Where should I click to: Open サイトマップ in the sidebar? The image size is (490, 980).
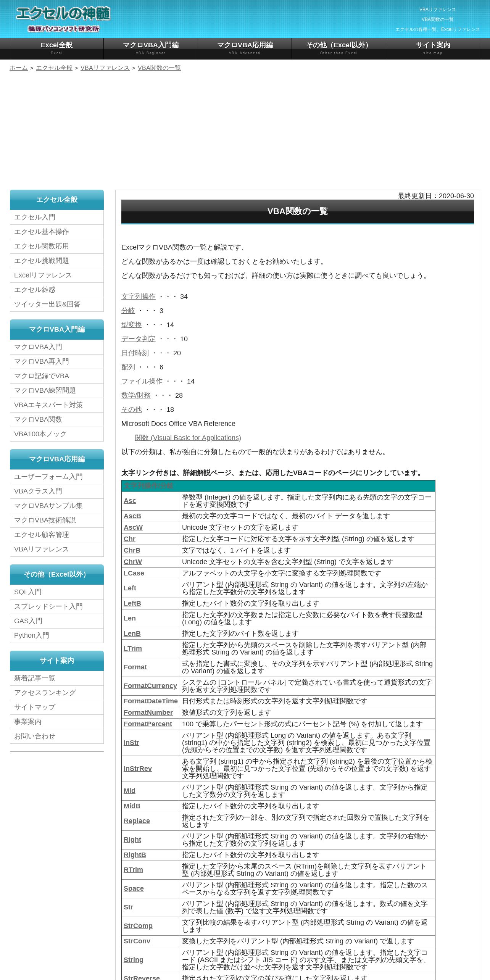[57, 707]
